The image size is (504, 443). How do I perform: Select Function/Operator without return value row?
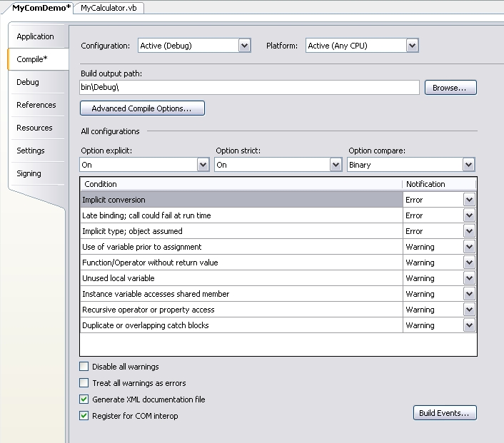coord(241,263)
